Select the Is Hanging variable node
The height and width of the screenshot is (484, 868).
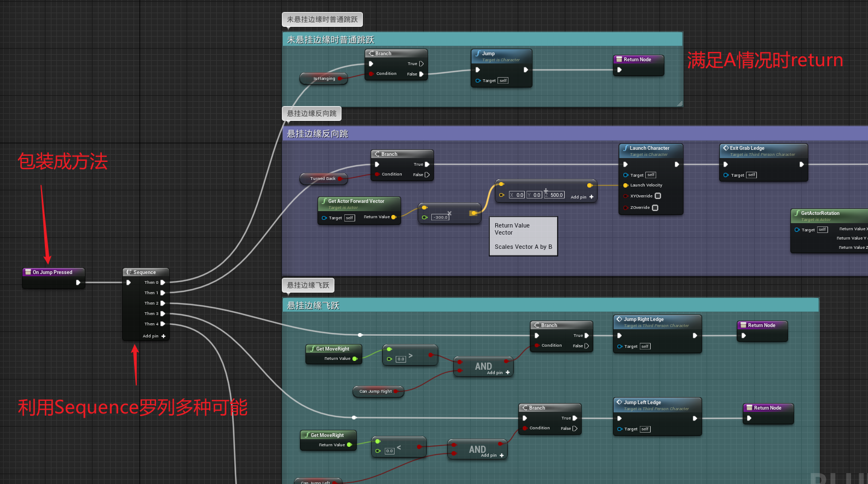(x=324, y=79)
